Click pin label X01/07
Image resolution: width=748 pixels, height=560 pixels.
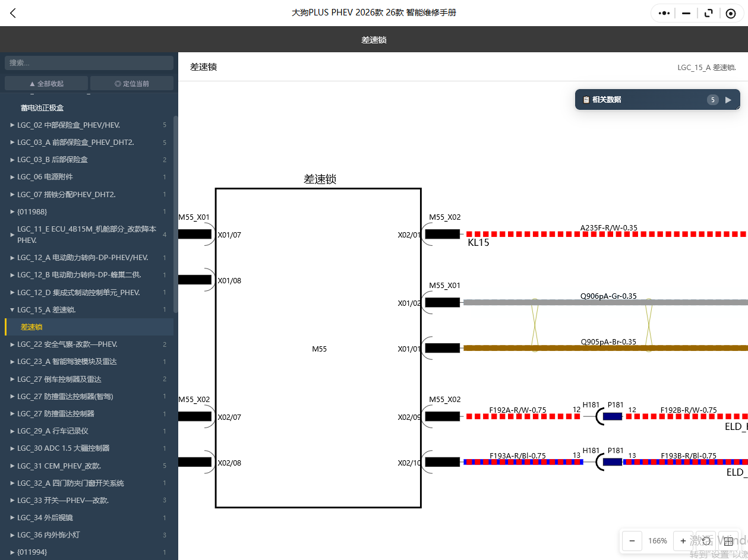tap(229, 235)
